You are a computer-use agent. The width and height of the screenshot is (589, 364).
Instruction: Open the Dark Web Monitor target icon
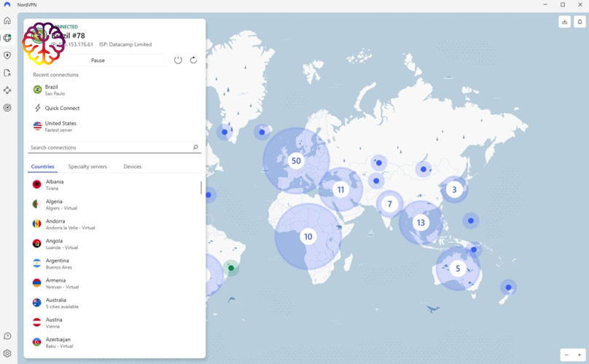[x=7, y=108]
